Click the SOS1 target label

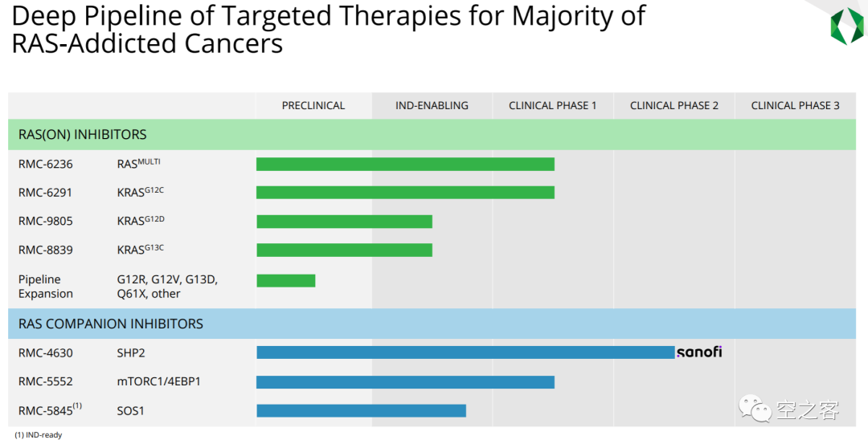(131, 411)
